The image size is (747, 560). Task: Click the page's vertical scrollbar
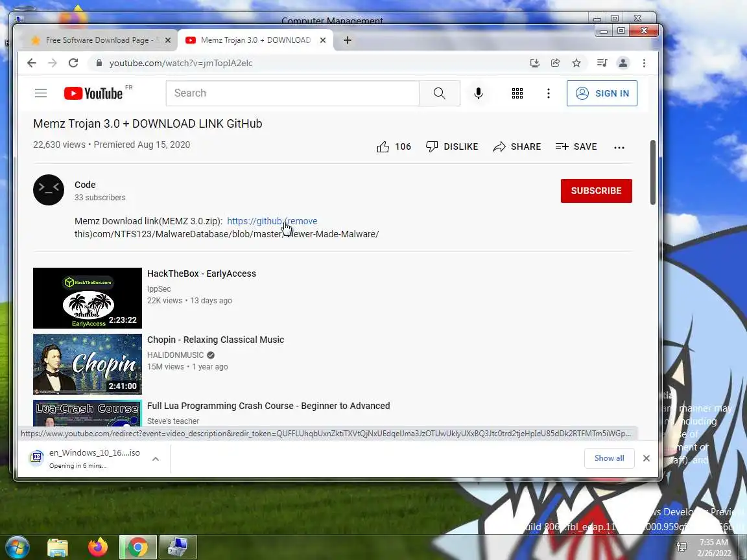point(653,172)
